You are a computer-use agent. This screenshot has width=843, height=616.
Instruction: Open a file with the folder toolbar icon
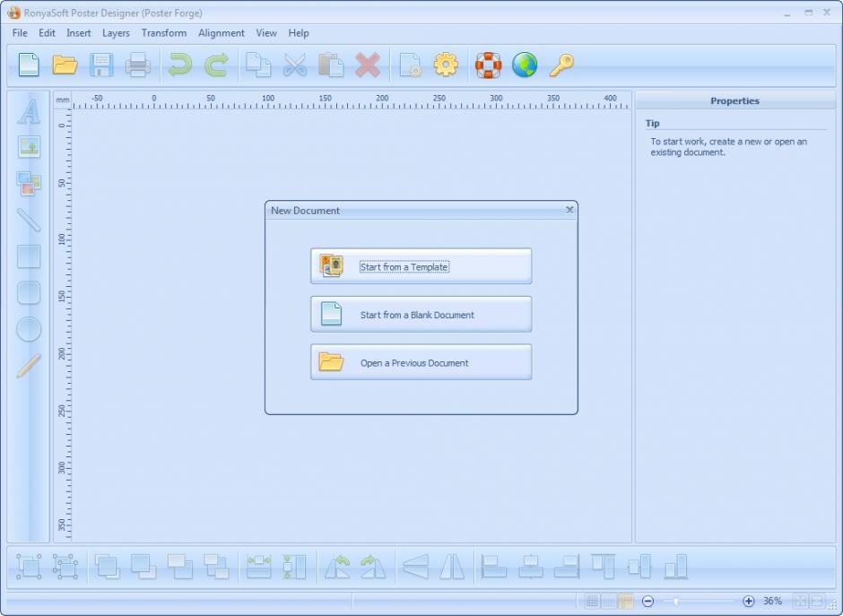point(65,65)
